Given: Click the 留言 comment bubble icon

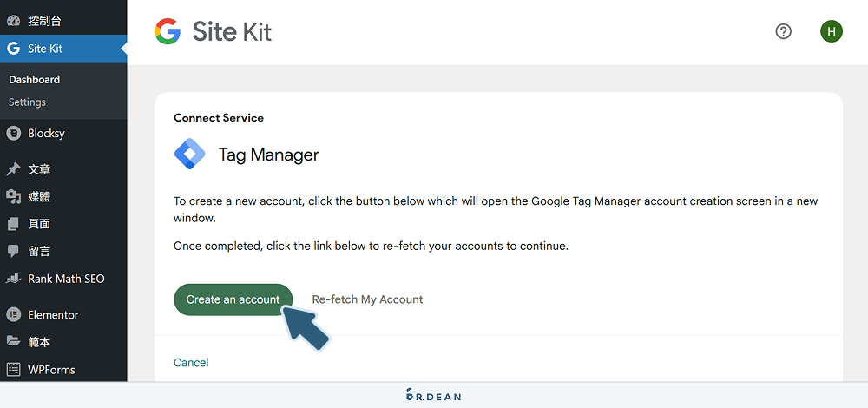Looking at the screenshot, I should click(x=13, y=252).
